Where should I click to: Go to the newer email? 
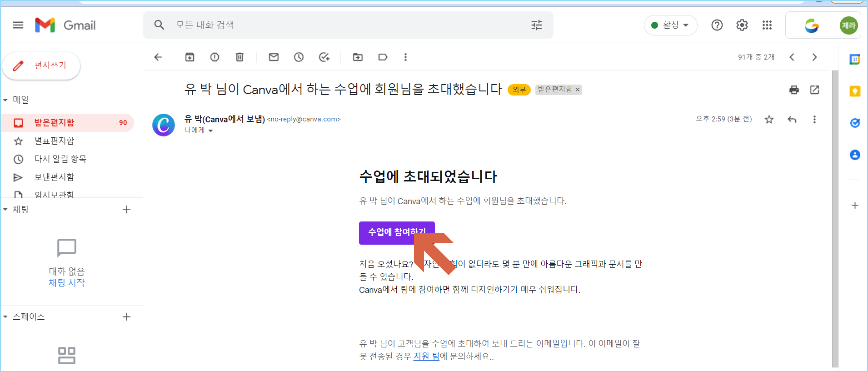pos(792,57)
